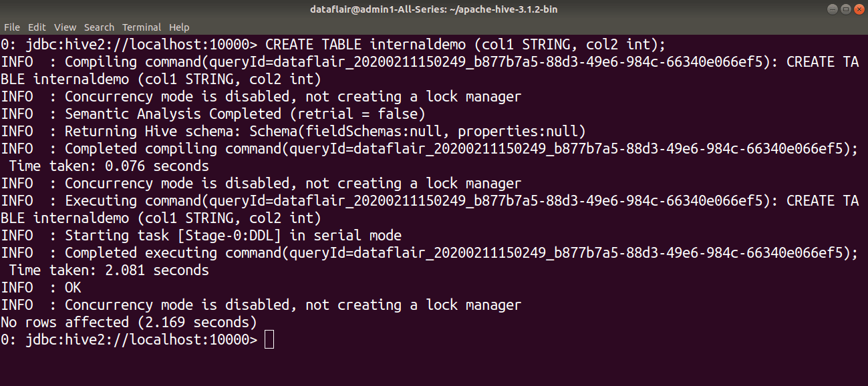This screenshot has height=386, width=868.
Task: Click the orange close window icon
Action: coord(859,9)
